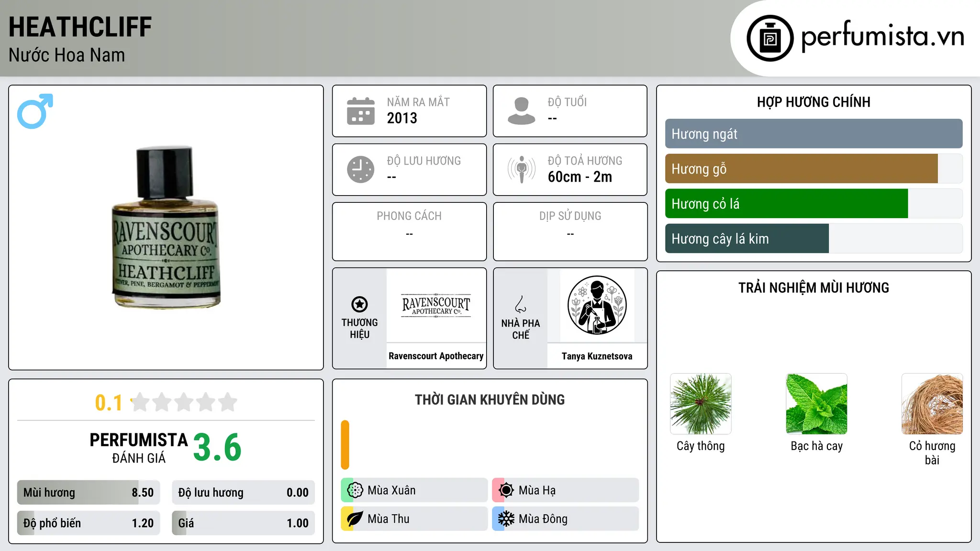Click the Năm ra mắt label
This screenshot has width=980, height=551.
pyautogui.click(x=418, y=102)
